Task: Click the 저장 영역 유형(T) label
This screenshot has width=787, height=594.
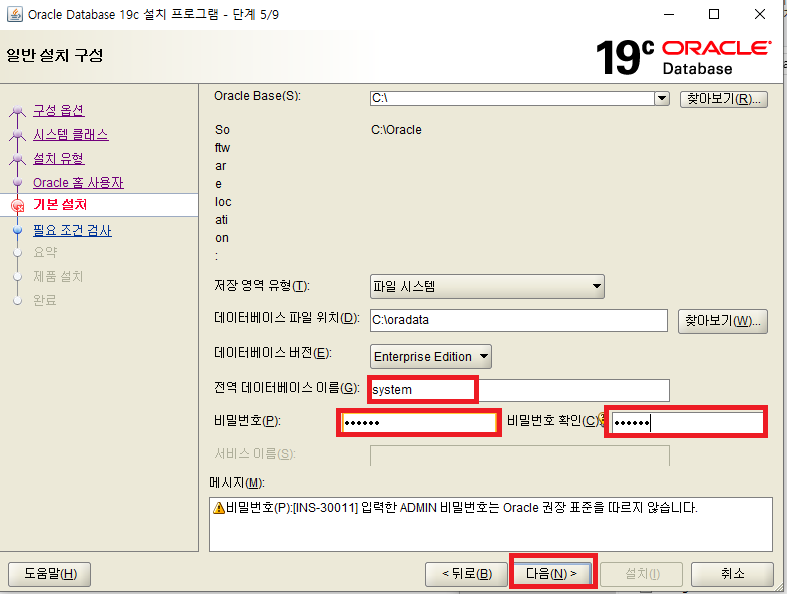Action: coord(262,286)
